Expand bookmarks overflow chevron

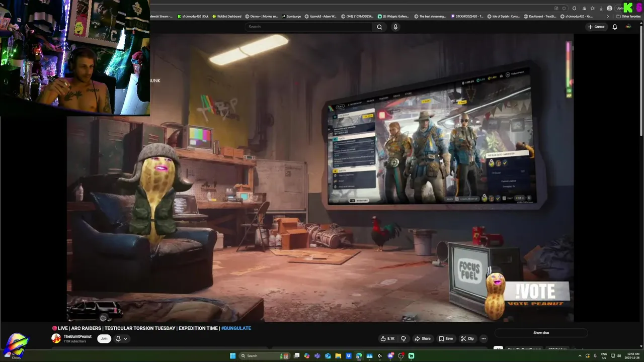[608, 16]
